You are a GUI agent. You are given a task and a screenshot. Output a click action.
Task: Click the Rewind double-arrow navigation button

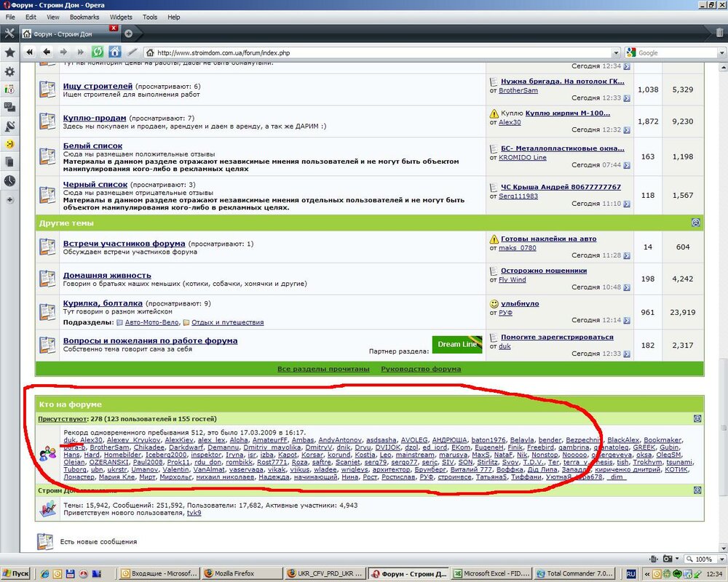(30, 52)
